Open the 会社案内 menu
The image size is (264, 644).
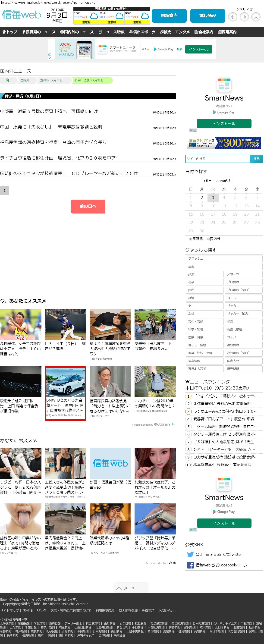point(204,32)
